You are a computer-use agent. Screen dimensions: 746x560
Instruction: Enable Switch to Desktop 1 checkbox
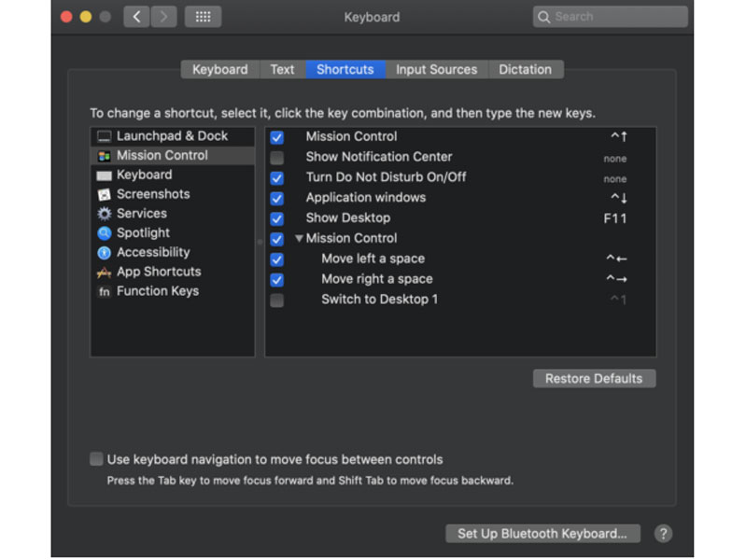tap(277, 301)
